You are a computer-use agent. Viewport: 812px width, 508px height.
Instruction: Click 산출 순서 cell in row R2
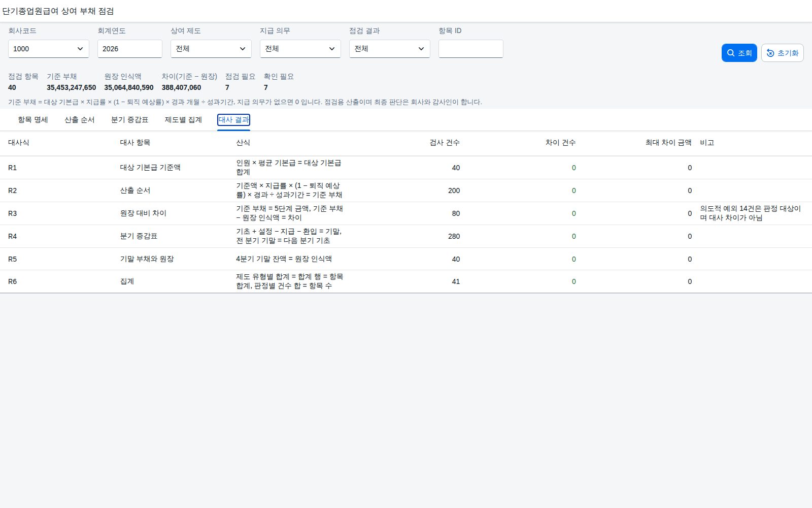click(135, 190)
